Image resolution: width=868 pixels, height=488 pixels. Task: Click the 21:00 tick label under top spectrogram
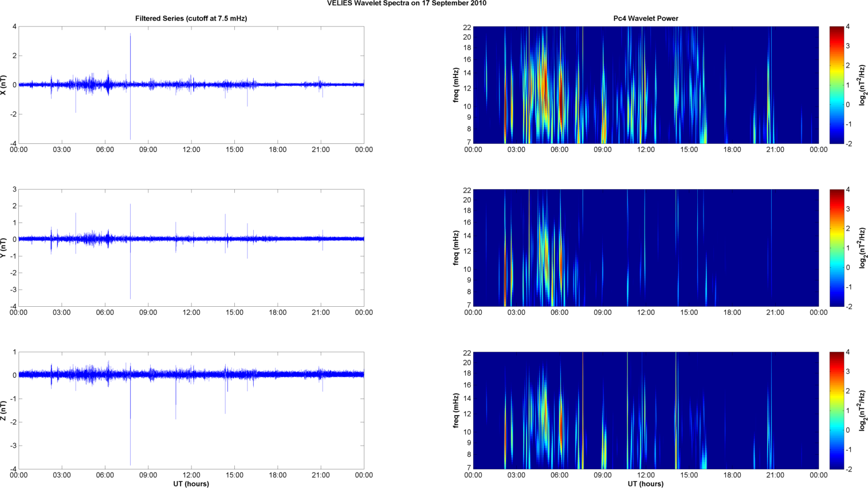[775, 150]
